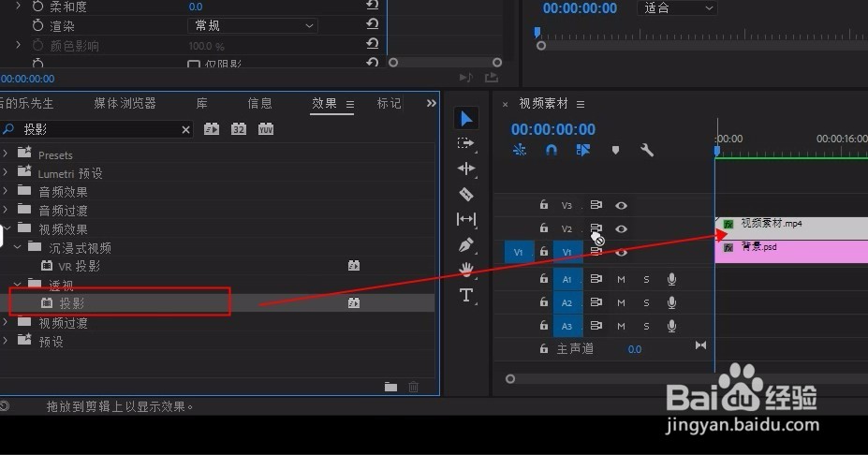Switch to the 媒体浏览器 tab
Image resolution: width=868 pixels, height=455 pixels.
[x=125, y=104]
